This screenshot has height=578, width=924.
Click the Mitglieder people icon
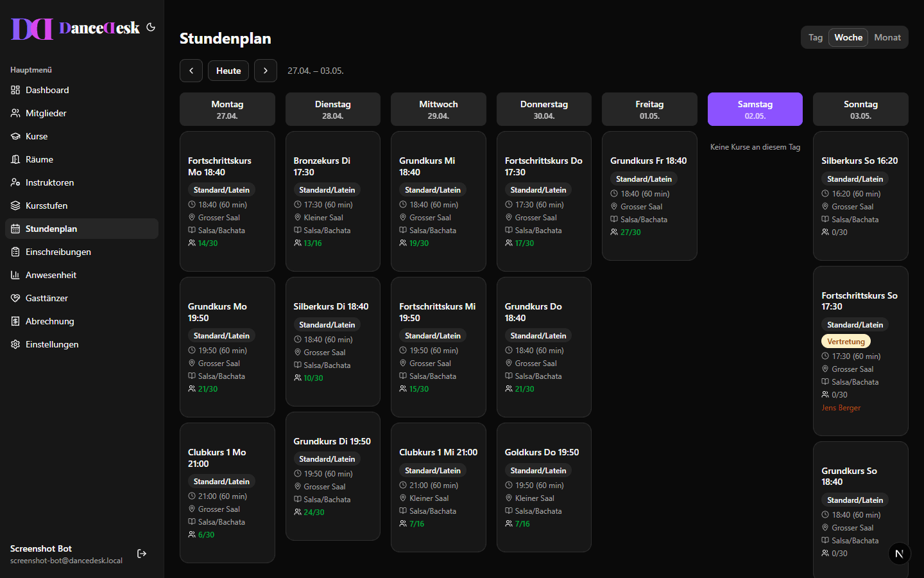click(x=15, y=113)
